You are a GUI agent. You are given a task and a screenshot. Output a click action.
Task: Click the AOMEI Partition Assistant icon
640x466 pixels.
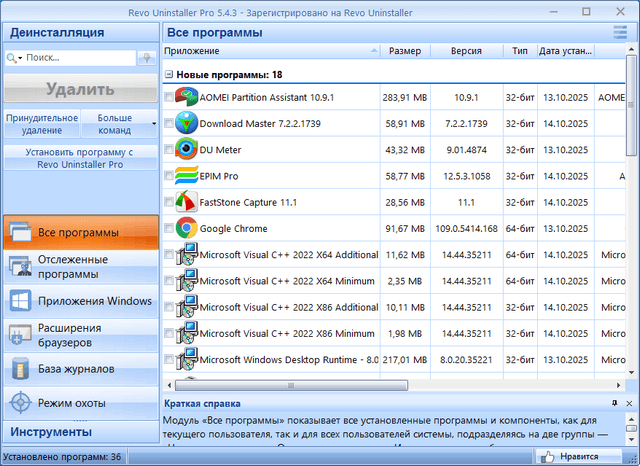[186, 98]
